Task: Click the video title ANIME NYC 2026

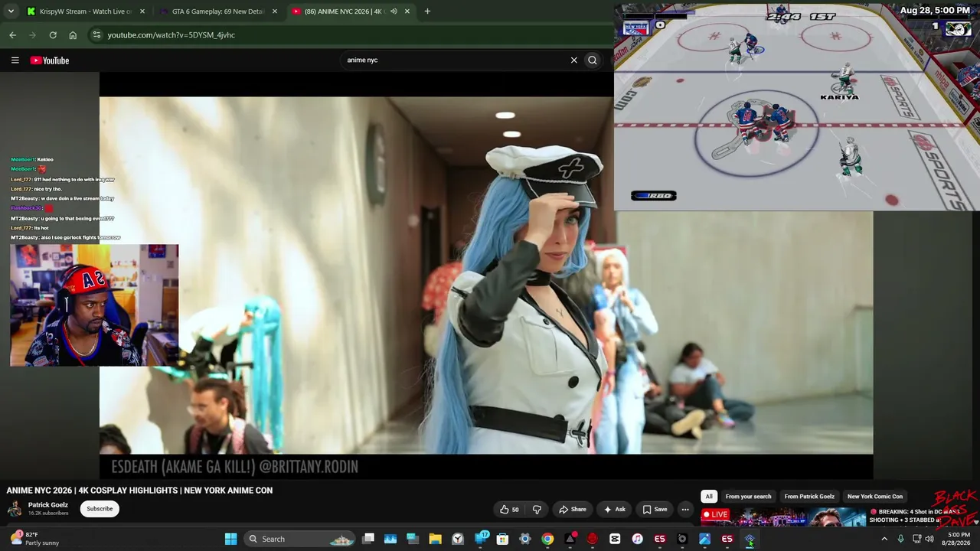Action: (139, 491)
